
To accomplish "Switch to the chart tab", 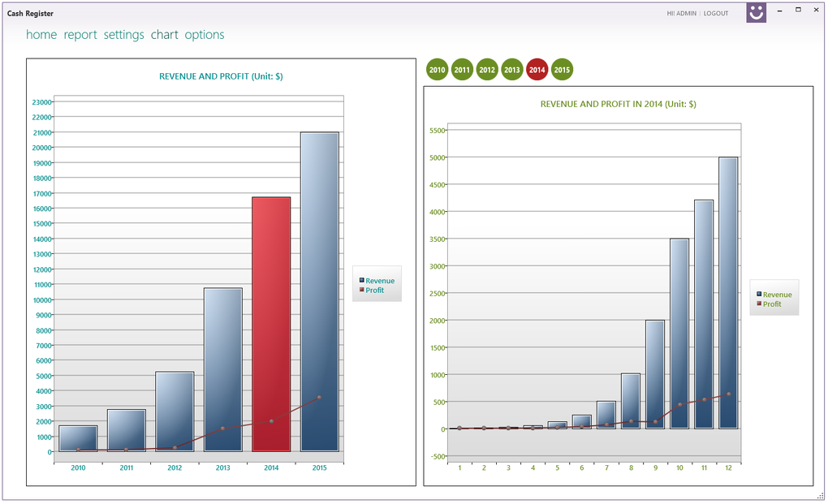I will tap(164, 35).
